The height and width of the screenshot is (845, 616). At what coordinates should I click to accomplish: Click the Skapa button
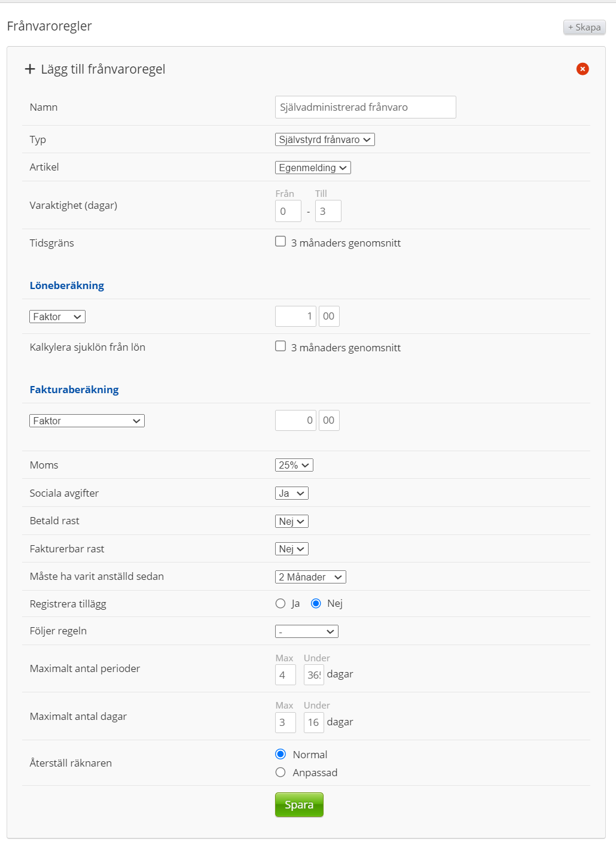(584, 27)
